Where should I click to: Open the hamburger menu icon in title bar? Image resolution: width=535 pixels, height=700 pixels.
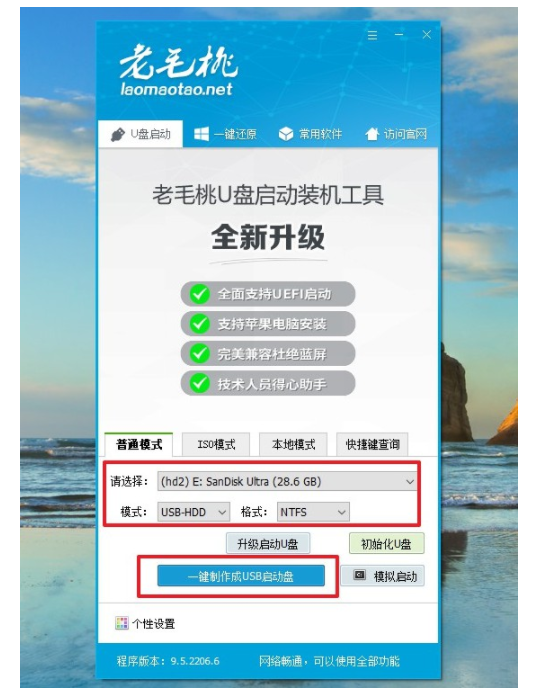pos(372,35)
